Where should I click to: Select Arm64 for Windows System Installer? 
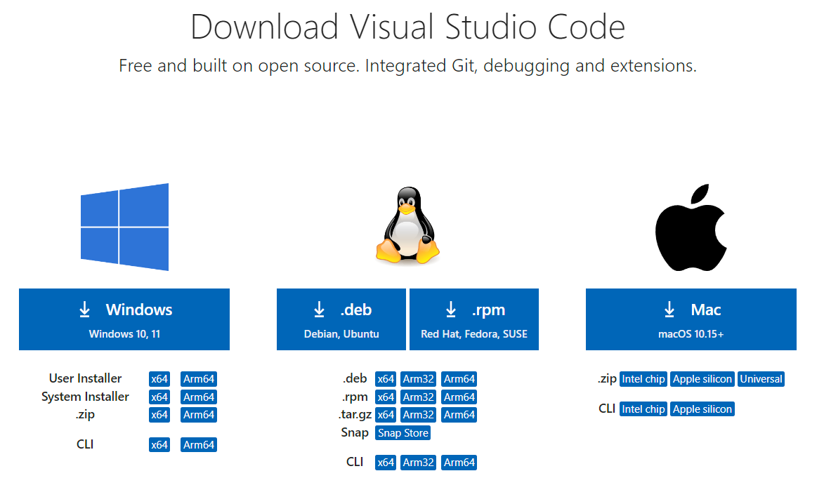pyautogui.click(x=199, y=397)
